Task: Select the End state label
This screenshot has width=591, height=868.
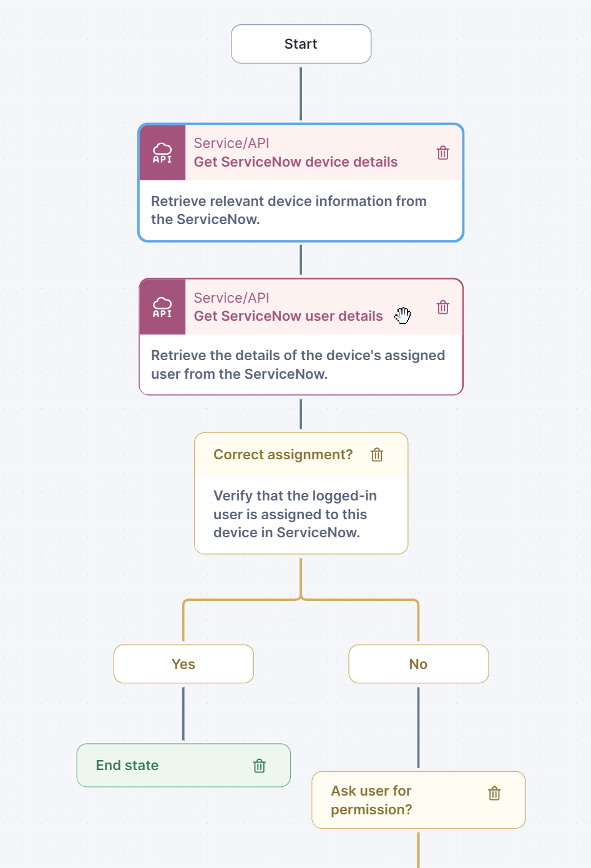Action: [x=127, y=765]
